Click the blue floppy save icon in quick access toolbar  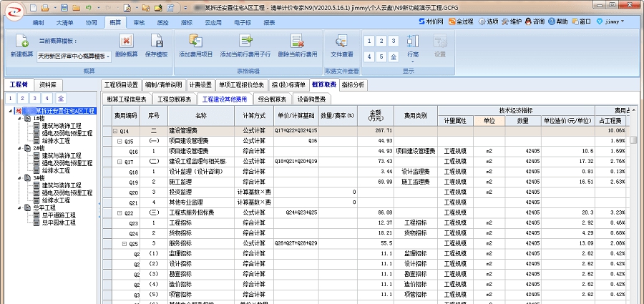point(64,8)
